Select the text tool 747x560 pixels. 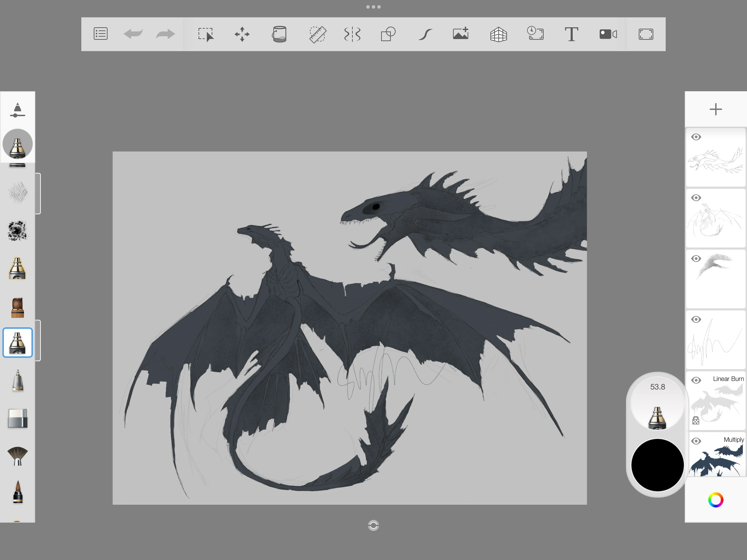571,34
